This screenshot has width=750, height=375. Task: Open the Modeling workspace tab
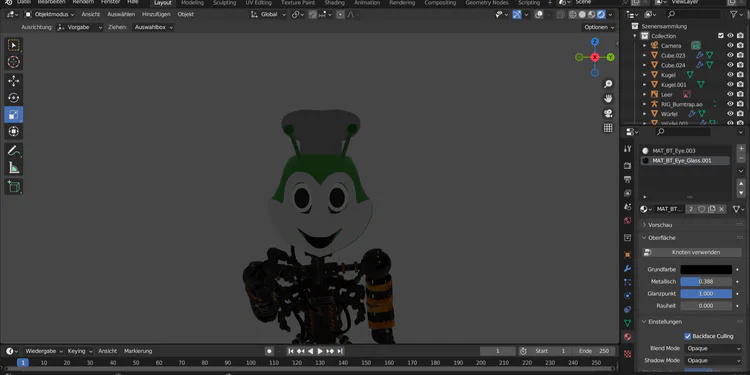coord(192,3)
